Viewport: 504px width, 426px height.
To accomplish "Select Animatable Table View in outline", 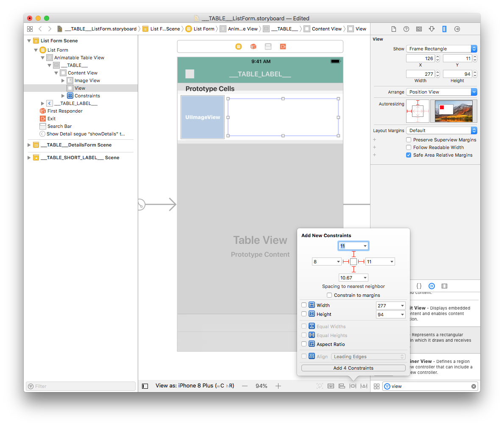I will click(79, 58).
